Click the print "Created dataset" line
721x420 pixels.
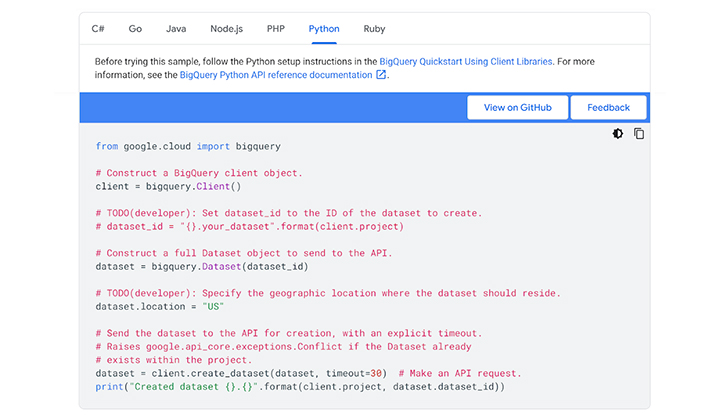coord(300,386)
